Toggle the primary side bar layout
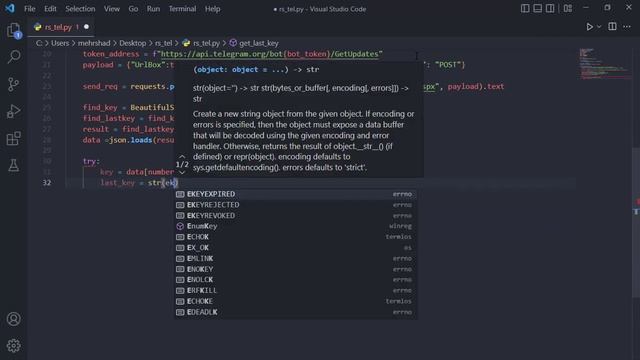The width and height of the screenshot is (640, 360). [x=525, y=8]
